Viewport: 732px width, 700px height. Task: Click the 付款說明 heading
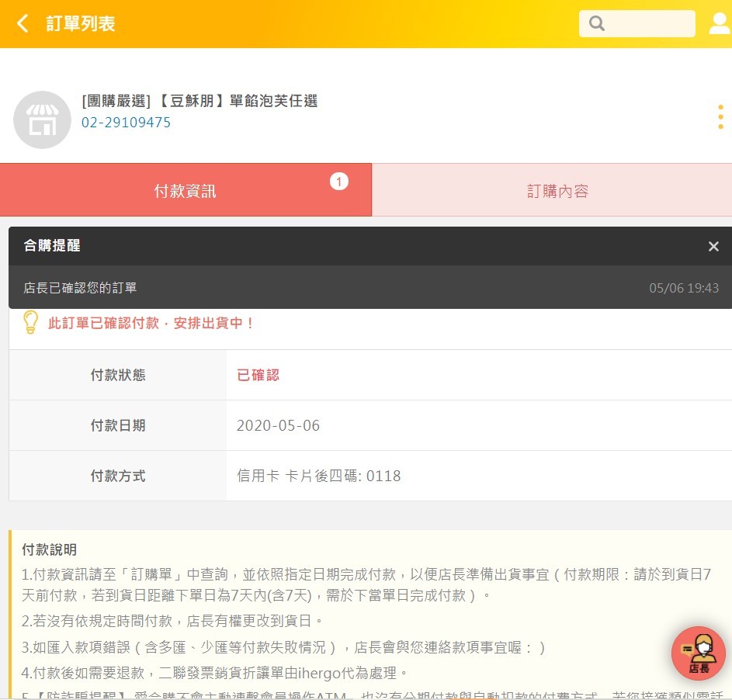click(49, 549)
